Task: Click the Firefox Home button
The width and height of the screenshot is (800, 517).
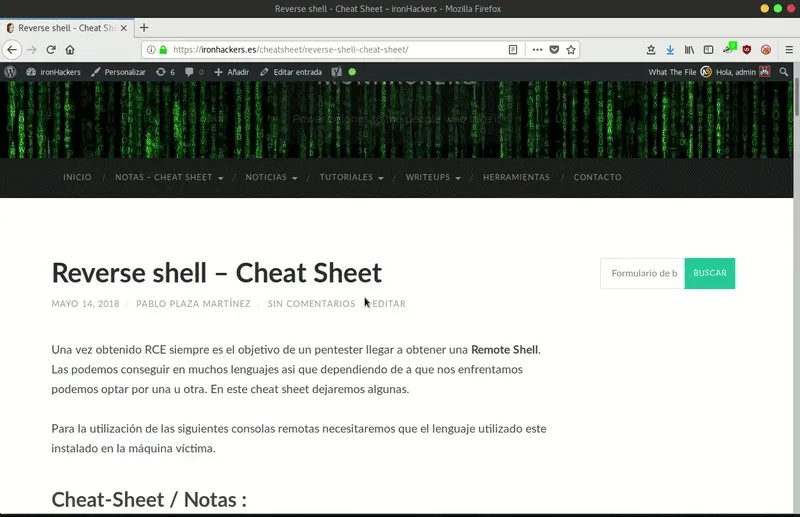Action: pos(70,49)
